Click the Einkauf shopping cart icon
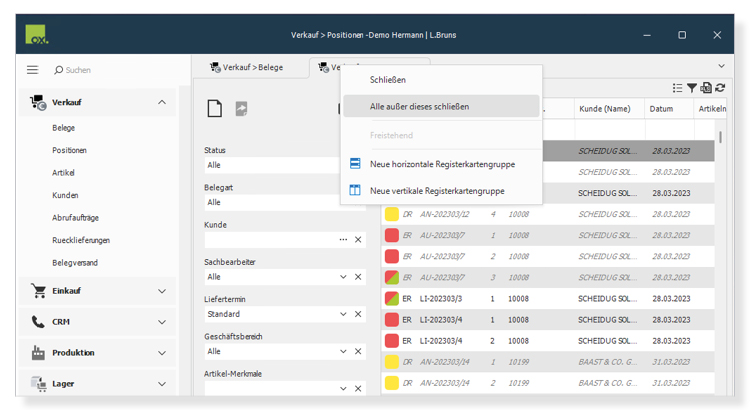Viewport: 750px width, 410px height. click(x=38, y=291)
